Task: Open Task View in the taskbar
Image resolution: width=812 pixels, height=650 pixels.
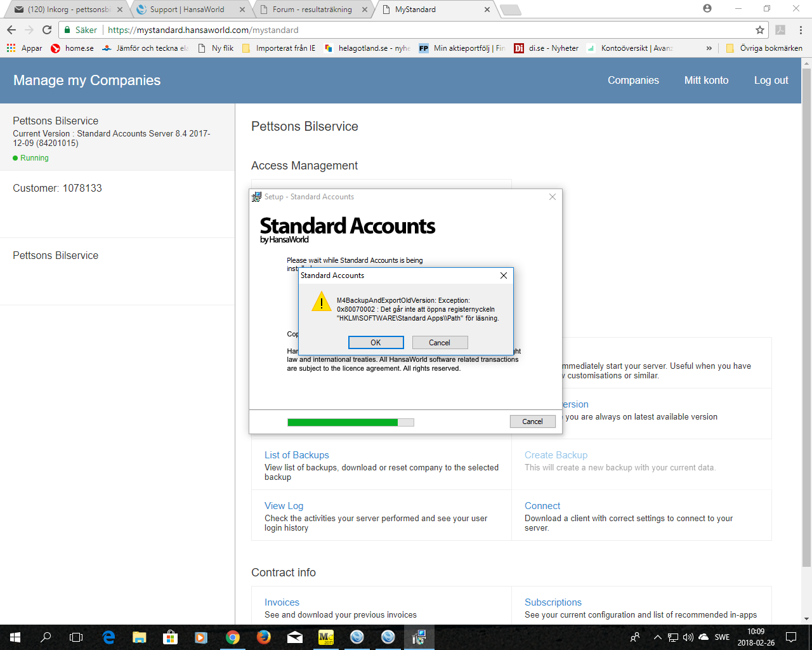Action: click(76, 637)
